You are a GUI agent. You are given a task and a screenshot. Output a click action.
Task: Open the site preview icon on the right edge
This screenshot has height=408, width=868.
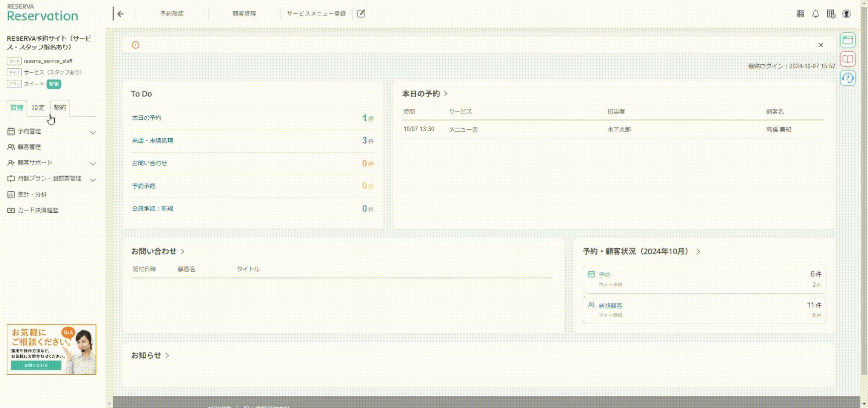click(x=848, y=40)
